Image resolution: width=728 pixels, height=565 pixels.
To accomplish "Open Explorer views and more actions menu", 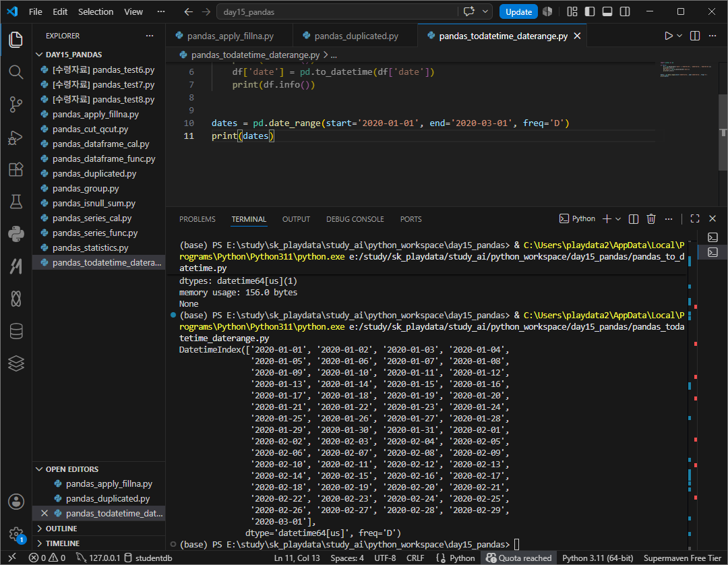I will pyautogui.click(x=150, y=36).
